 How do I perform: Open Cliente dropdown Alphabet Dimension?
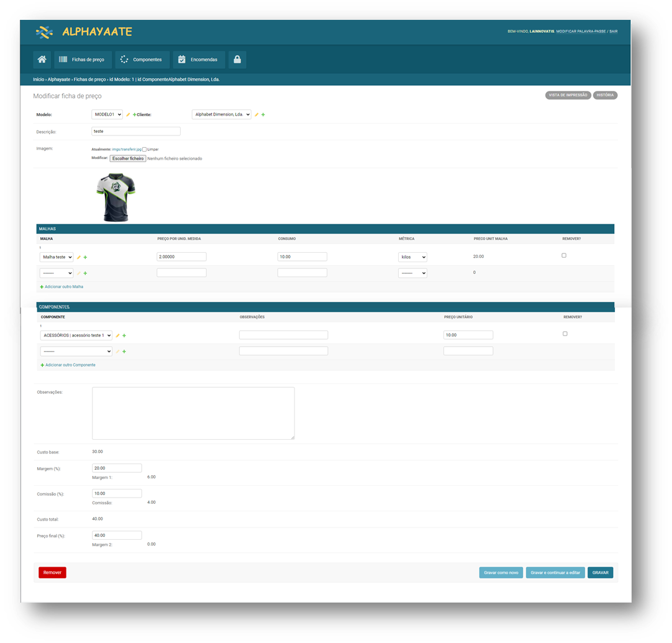click(x=222, y=114)
